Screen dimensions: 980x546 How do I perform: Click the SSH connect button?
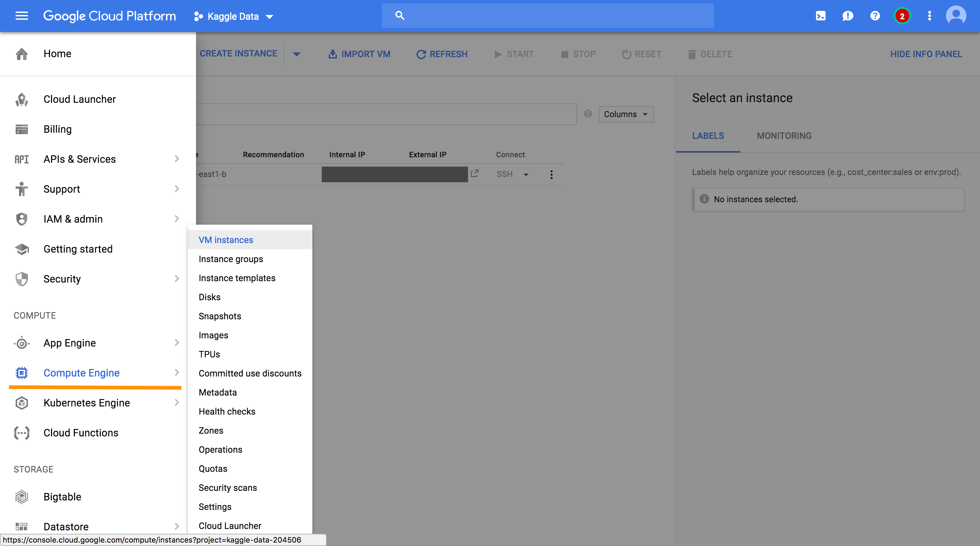coord(504,174)
